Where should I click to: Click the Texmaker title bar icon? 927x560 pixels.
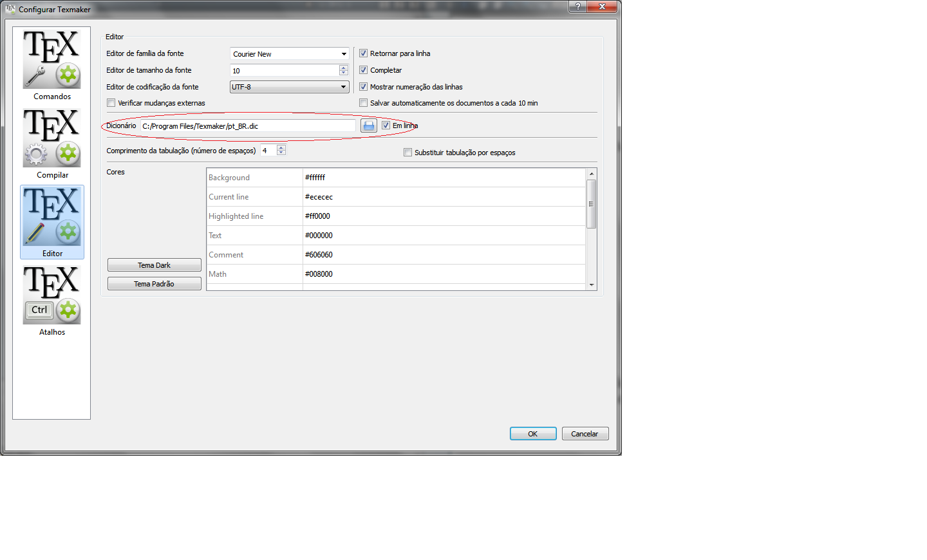tap(10, 9)
